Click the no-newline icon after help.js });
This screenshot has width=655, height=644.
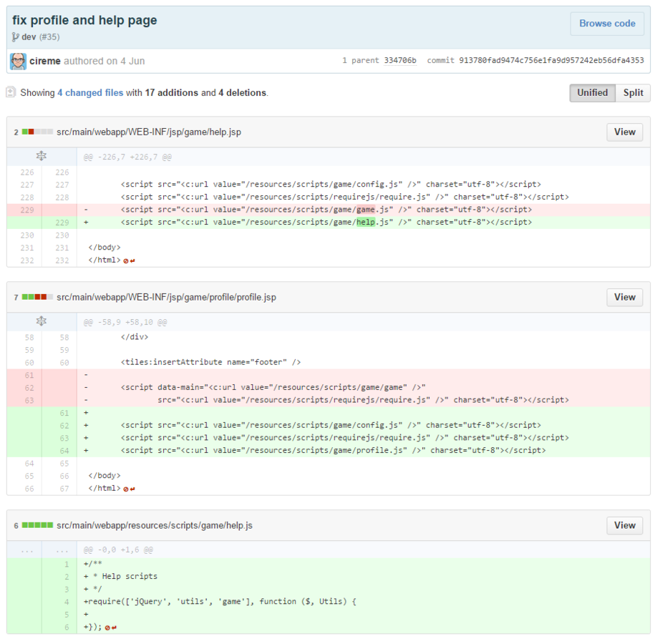coord(111,628)
